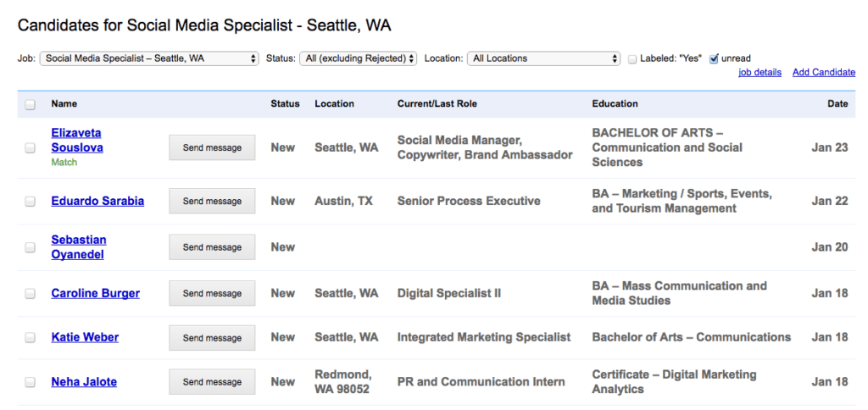
Task: Uncheck the unread filter checkbox
Action: coord(714,58)
